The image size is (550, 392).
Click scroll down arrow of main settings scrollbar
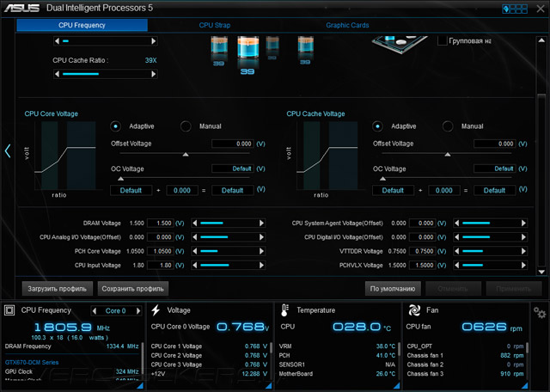click(x=541, y=272)
